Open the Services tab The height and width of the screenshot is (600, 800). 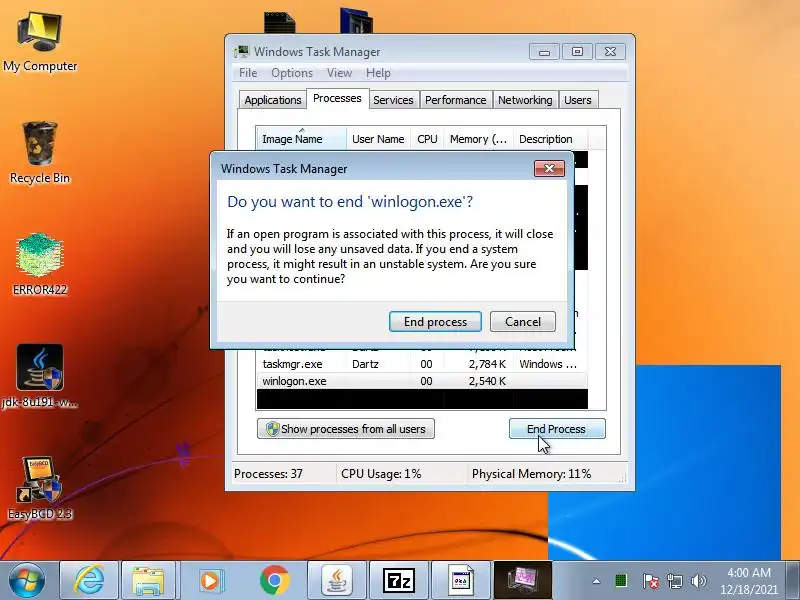(x=393, y=100)
